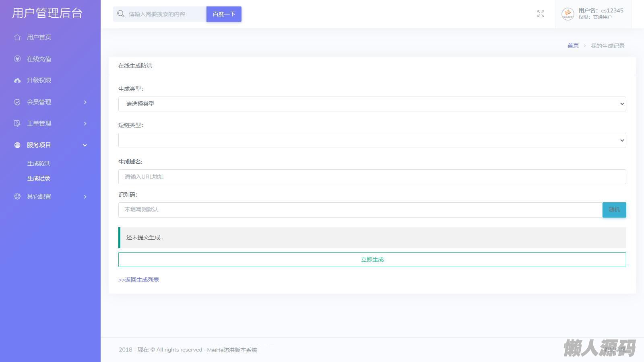The image size is (644, 362).
Task: Click the magnifier search icon
Action: tap(121, 14)
